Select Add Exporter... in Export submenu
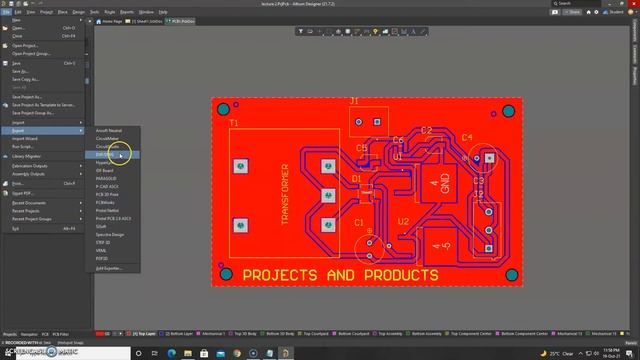 click(112, 268)
